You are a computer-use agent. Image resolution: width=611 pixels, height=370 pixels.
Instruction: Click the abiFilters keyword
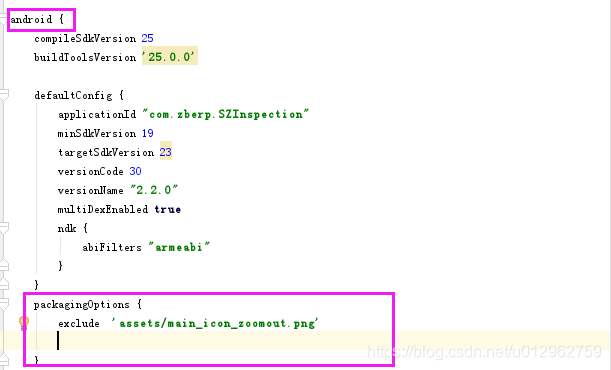click(x=112, y=247)
